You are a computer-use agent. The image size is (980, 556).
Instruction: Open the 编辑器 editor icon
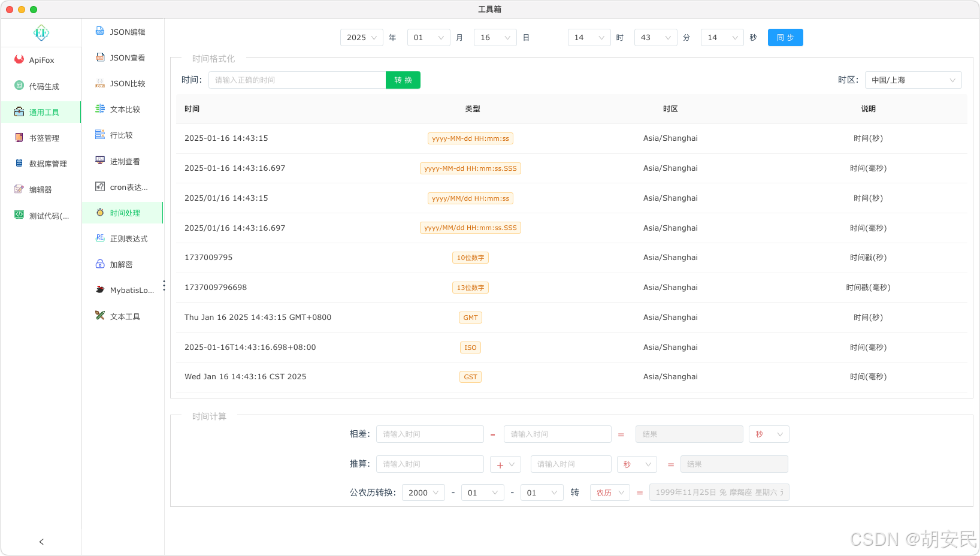pyautogui.click(x=19, y=189)
